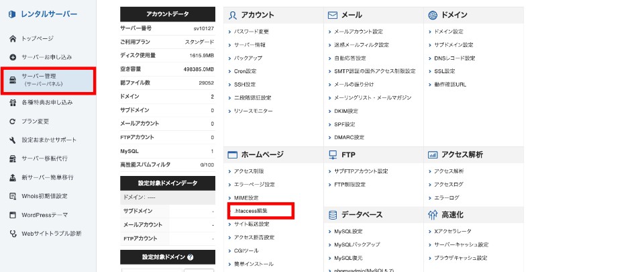
Task: Open the SSH設定 link
Action: [245, 84]
